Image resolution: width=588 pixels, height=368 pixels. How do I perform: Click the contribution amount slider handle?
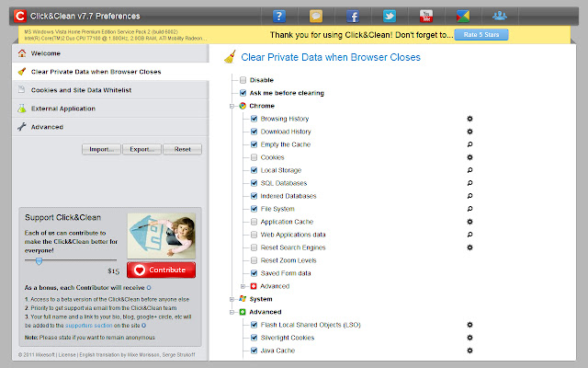point(39,261)
